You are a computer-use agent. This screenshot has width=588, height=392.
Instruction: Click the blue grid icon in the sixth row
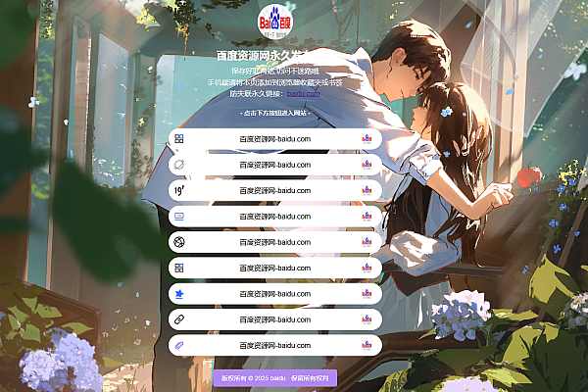tap(179, 268)
